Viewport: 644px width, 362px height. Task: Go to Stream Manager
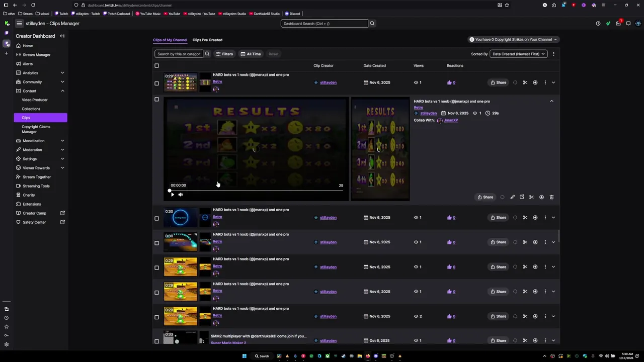click(x=37, y=55)
